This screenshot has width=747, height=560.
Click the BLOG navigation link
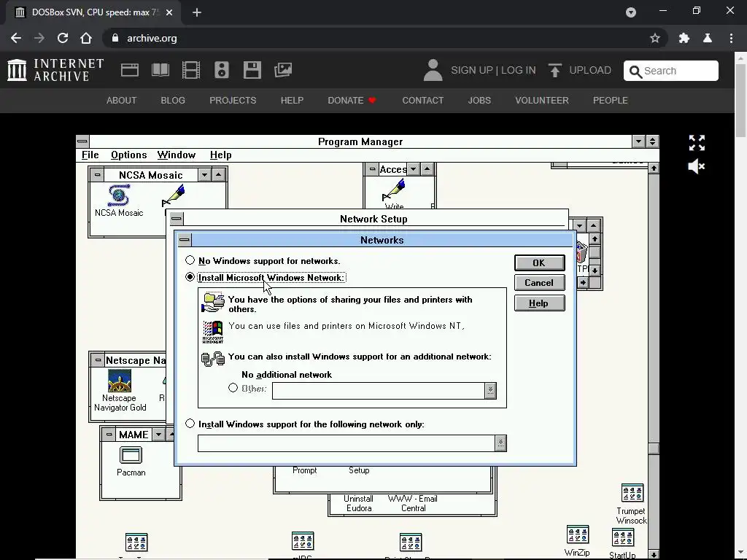click(x=173, y=101)
